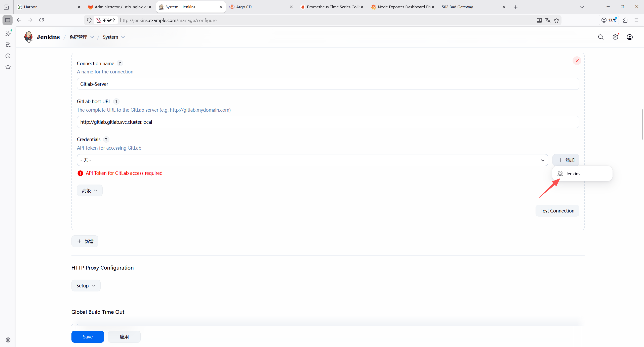
Task: Bookmark the page with the star icon
Action: (x=556, y=20)
